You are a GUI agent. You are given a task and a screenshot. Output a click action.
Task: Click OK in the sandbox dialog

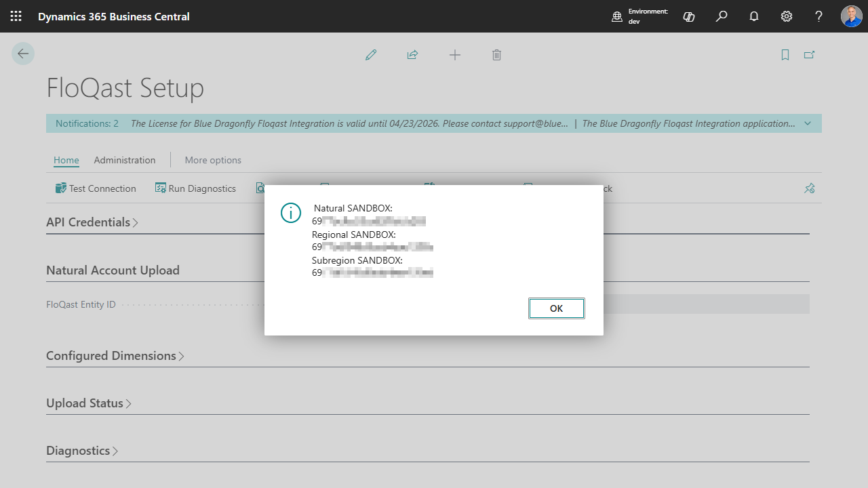pyautogui.click(x=557, y=308)
